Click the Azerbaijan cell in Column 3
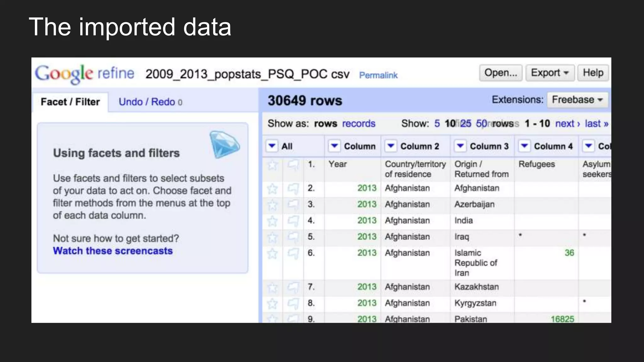The image size is (644, 362). coord(482,206)
